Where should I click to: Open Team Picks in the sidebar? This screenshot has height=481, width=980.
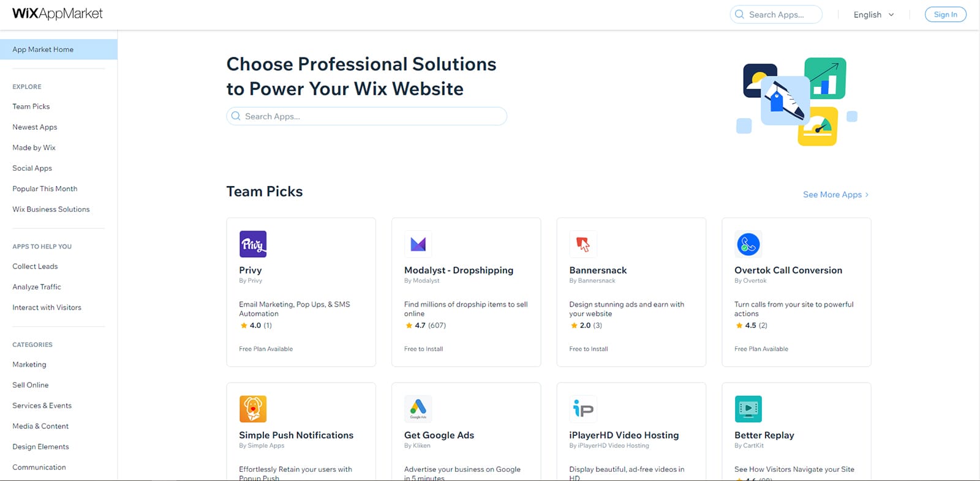[x=31, y=106]
